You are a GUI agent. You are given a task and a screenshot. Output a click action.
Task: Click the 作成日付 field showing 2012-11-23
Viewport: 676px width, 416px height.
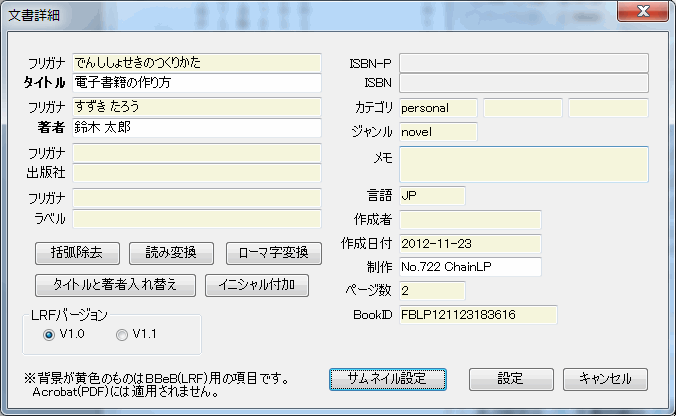click(469, 243)
